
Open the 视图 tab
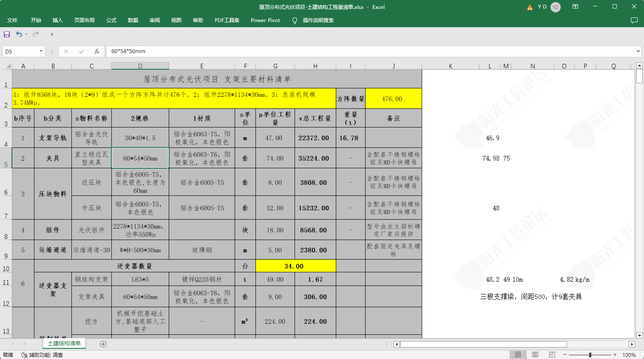tap(176, 20)
